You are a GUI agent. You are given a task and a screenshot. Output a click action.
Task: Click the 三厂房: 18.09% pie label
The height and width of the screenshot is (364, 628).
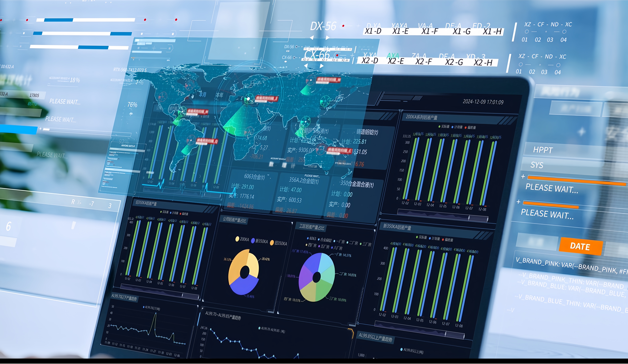pyautogui.click(x=338, y=299)
